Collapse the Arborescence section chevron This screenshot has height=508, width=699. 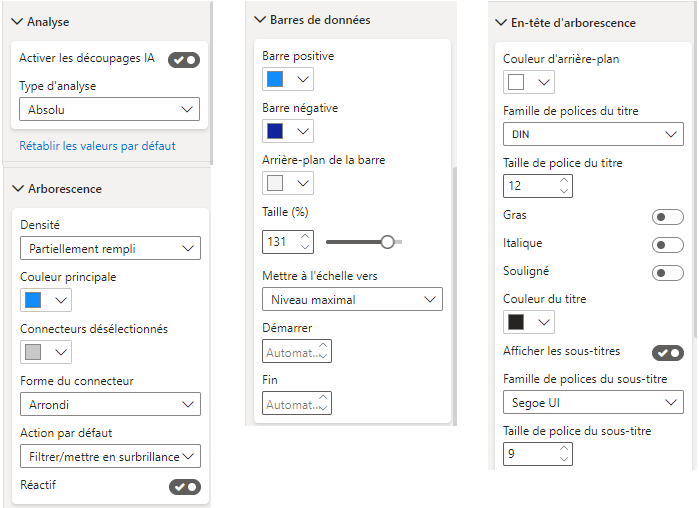click(18, 188)
